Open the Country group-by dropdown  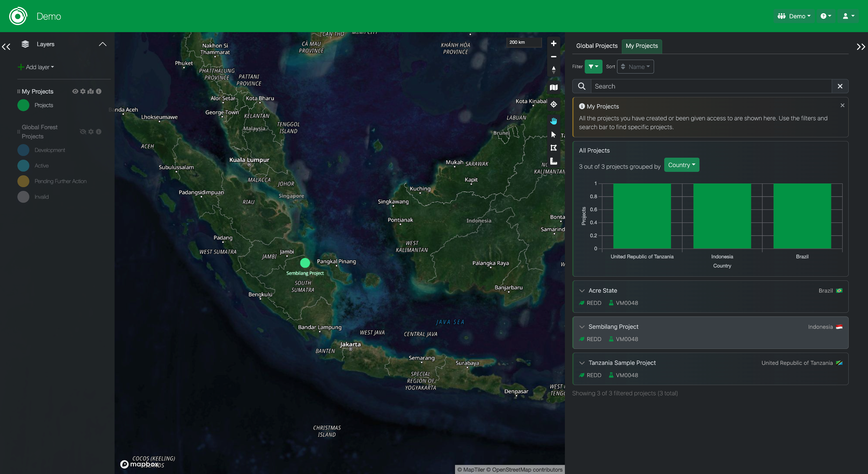tap(681, 165)
